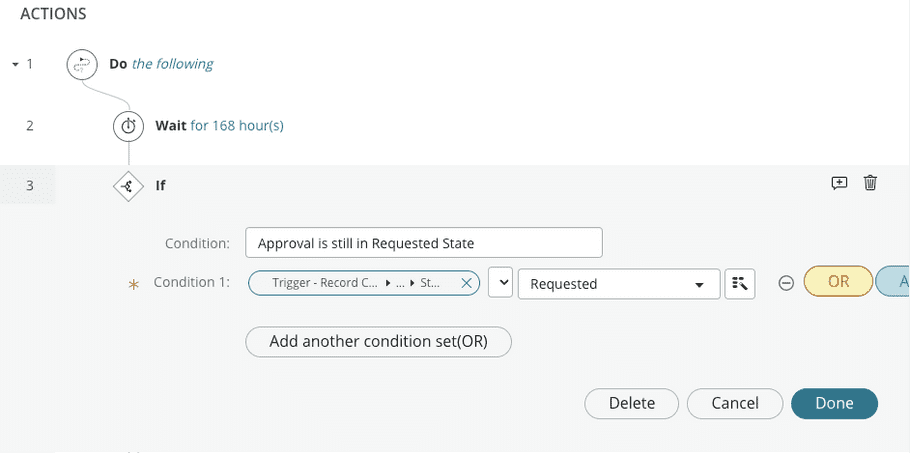Click the blue AND condition button
The width and height of the screenshot is (910, 453).
893,281
